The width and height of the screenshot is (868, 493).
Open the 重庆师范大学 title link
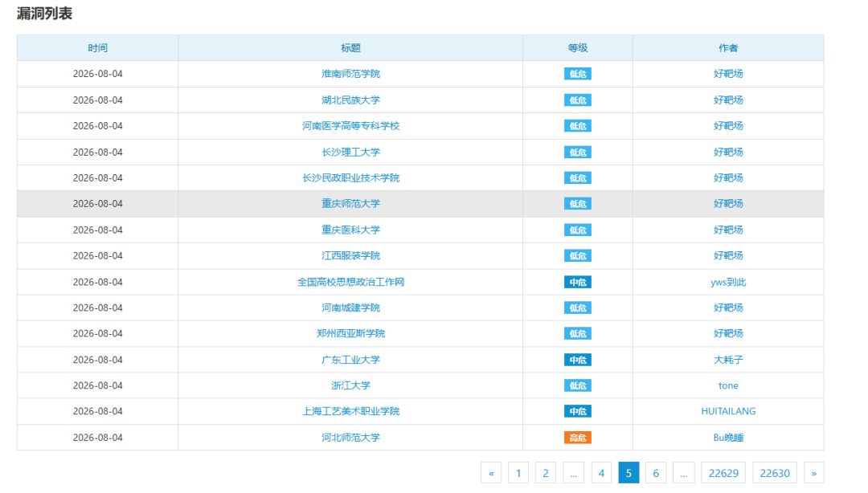coord(350,204)
